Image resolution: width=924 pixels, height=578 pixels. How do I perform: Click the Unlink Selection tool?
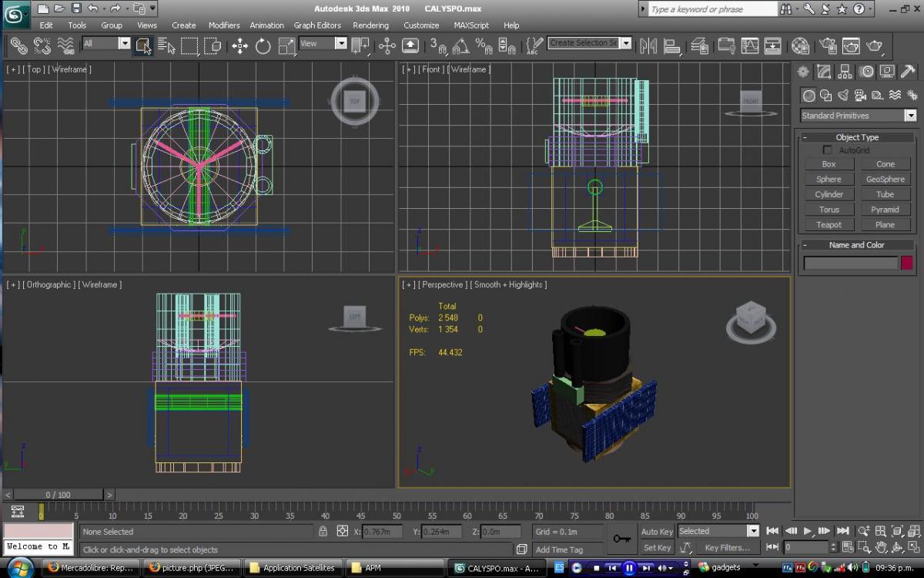(42, 45)
